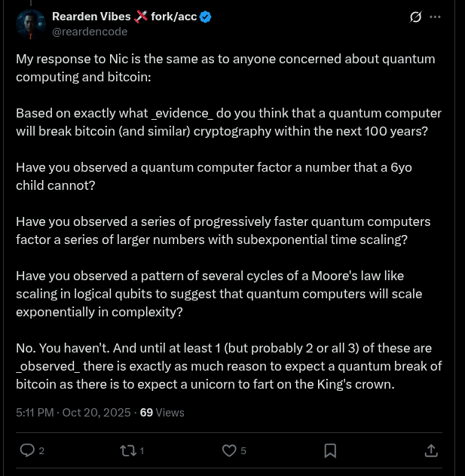This screenshot has width=465, height=476.
Task: Click the Grok explain icon
Action: [415, 17]
